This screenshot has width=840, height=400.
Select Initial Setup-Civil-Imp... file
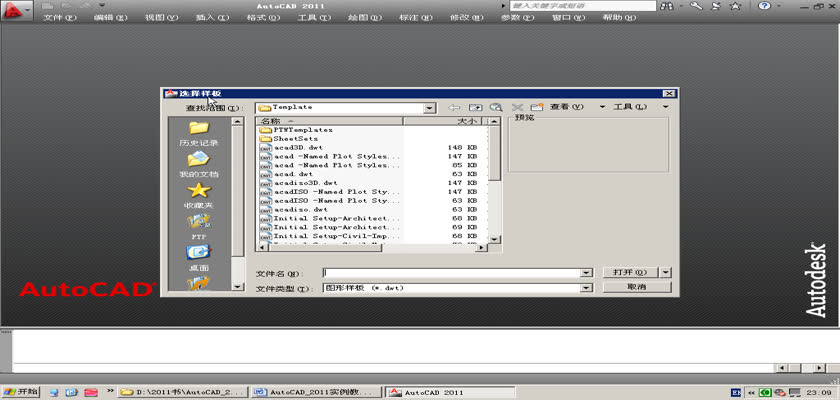tap(330, 236)
